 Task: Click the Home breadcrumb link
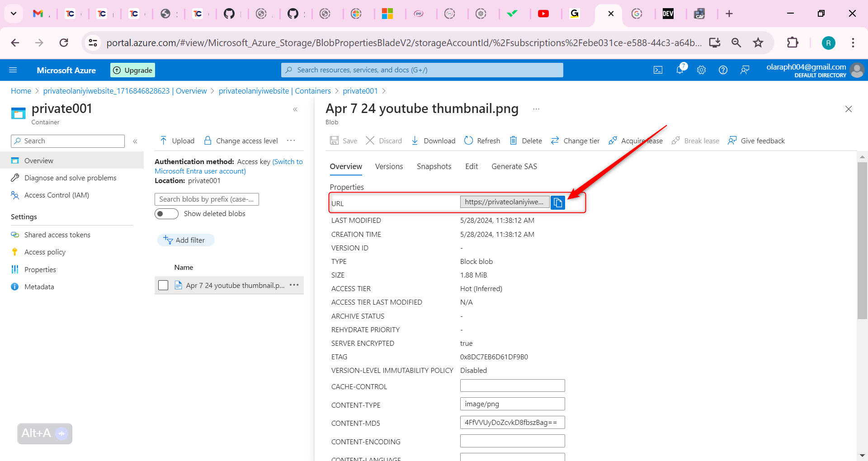21,91
